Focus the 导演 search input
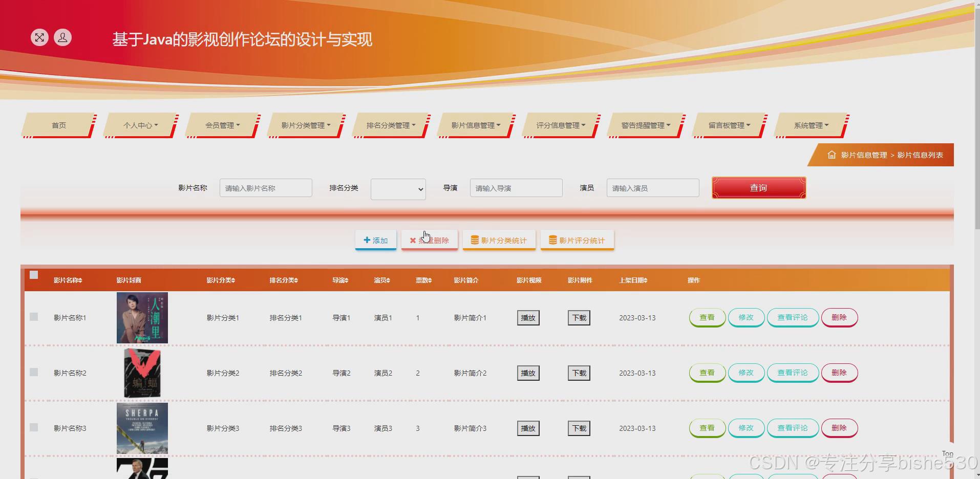Image resolution: width=980 pixels, height=479 pixels. (516, 188)
